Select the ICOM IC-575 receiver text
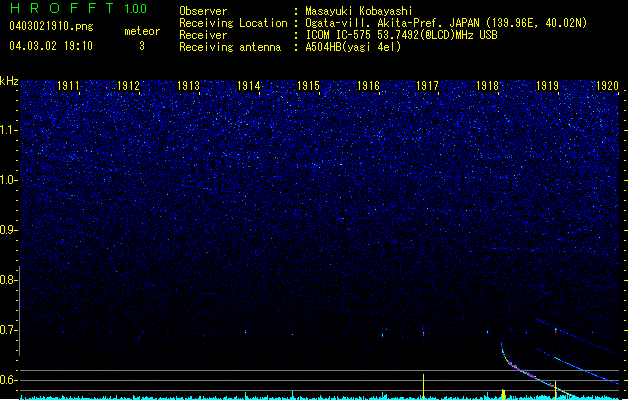Screen dimensions: 629x400 401,35
